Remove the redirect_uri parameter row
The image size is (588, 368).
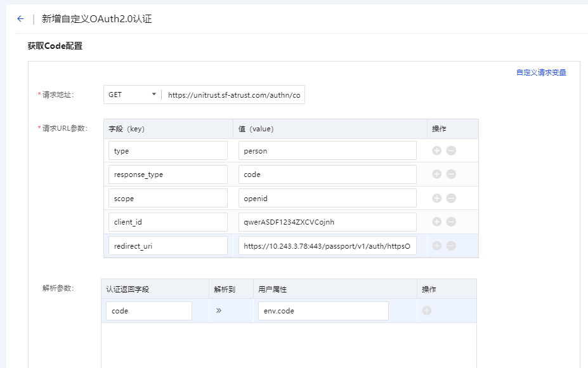pyautogui.click(x=451, y=246)
